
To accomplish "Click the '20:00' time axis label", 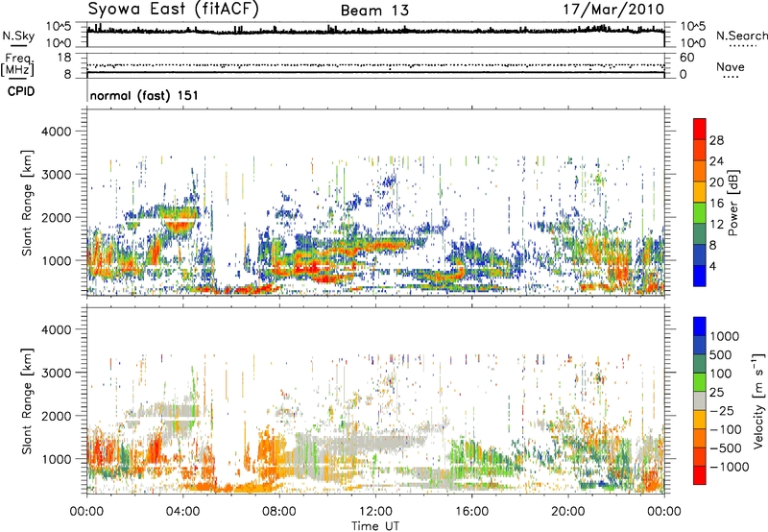I will (567, 512).
